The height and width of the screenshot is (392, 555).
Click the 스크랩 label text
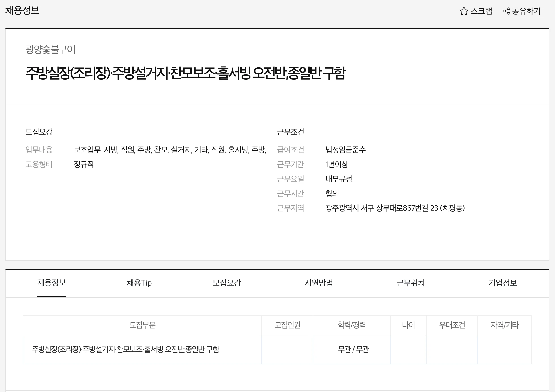pos(481,11)
